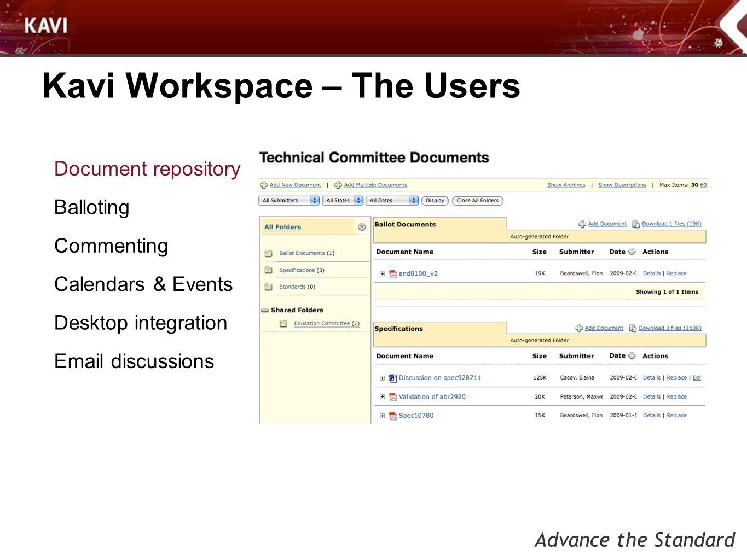Click the Show Descriptions link

coord(622,185)
